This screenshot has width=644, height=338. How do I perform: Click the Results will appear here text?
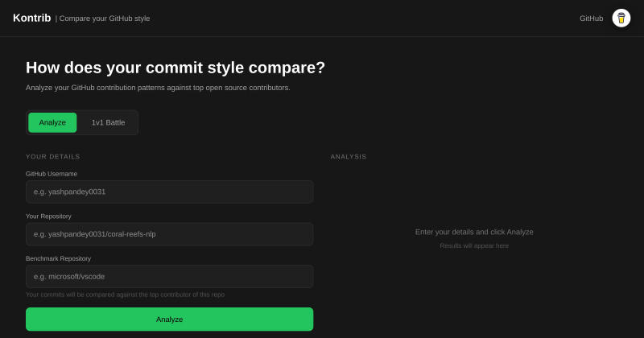pos(474,245)
